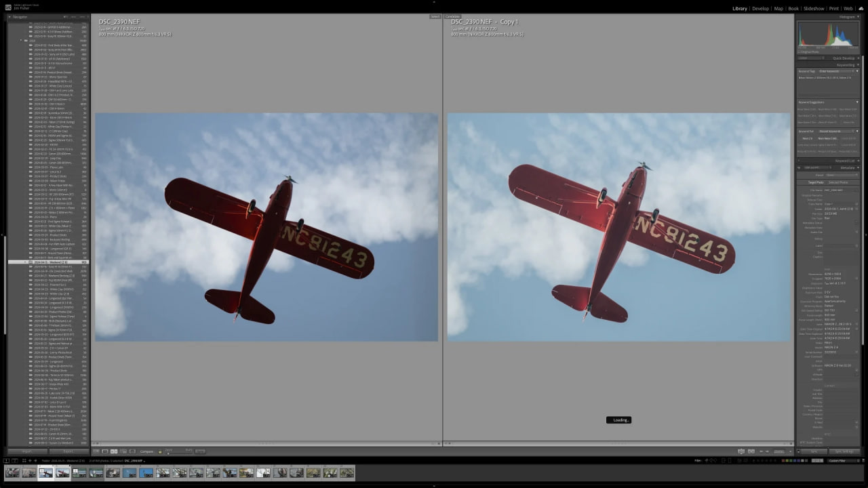Select the first thumbnail in the filmstrip
The height and width of the screenshot is (488, 868).
coord(12,472)
